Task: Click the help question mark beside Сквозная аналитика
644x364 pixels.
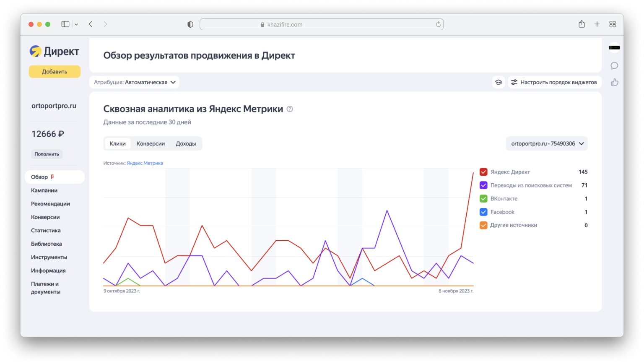Action: (290, 109)
